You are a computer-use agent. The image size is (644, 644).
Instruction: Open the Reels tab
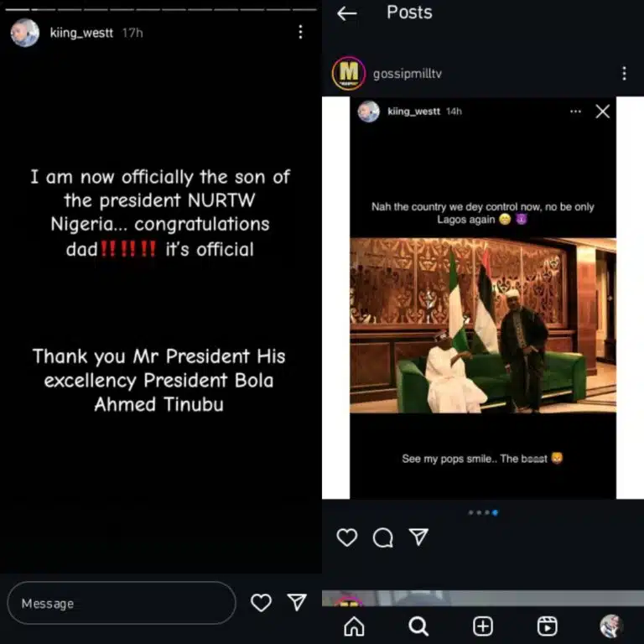coord(547,626)
